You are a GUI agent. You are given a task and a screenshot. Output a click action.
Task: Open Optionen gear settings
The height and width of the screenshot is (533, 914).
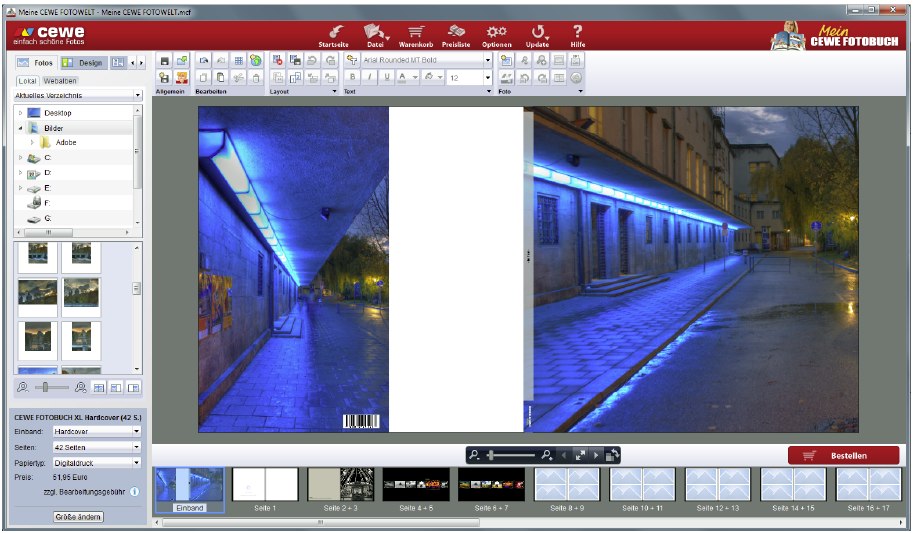point(496,36)
